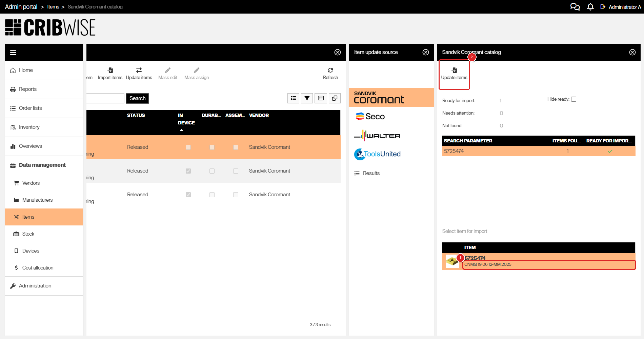The height and width of the screenshot is (339, 644).
Task: Click Update items in the Items panel toolbar
Action: pyautogui.click(x=139, y=73)
